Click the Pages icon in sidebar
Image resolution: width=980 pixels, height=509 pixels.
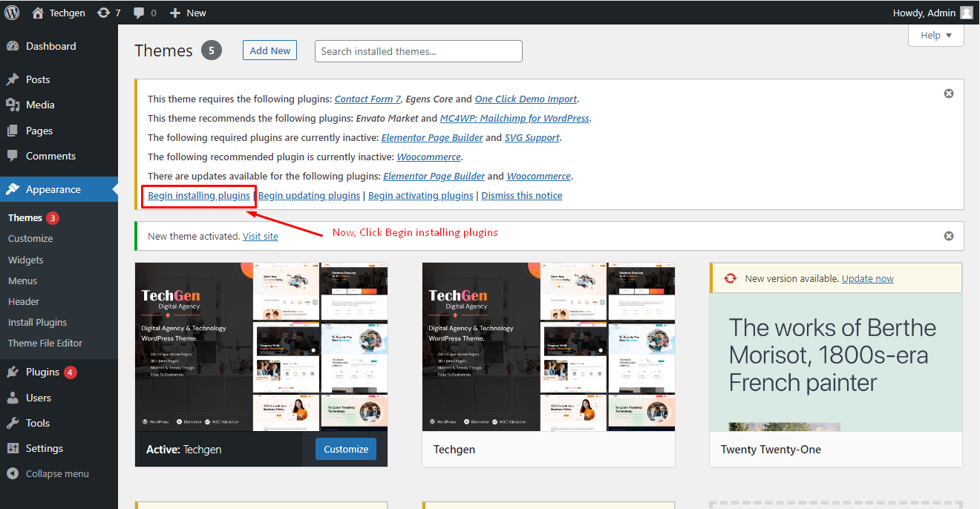point(13,131)
